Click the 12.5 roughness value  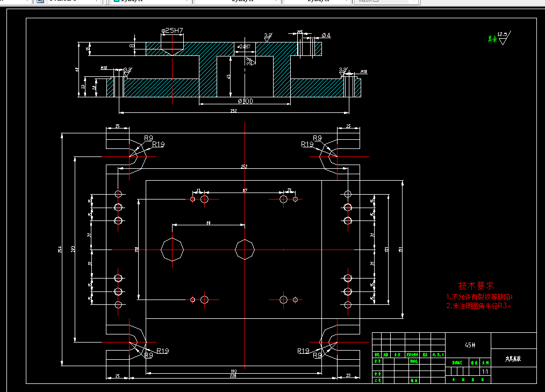502,34
